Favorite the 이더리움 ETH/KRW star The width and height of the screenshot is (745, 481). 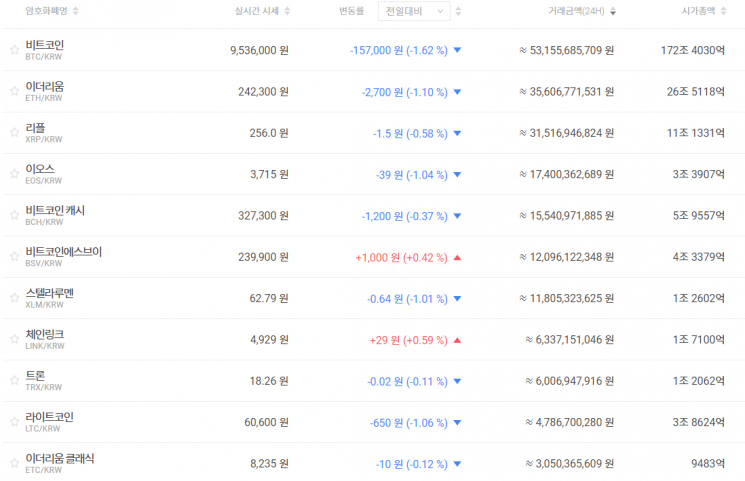click(x=14, y=91)
